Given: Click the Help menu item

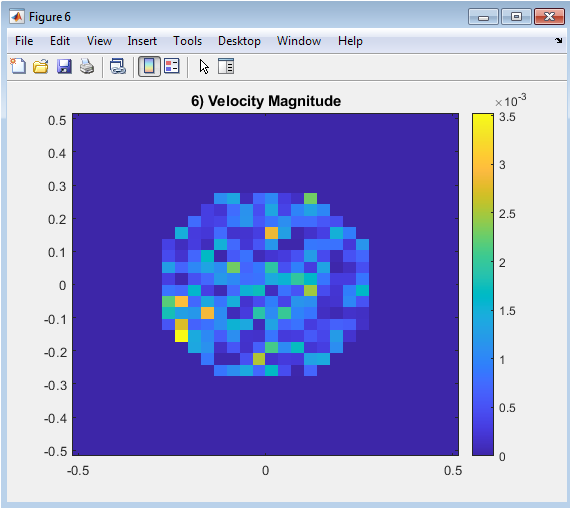Looking at the screenshot, I should coord(350,41).
